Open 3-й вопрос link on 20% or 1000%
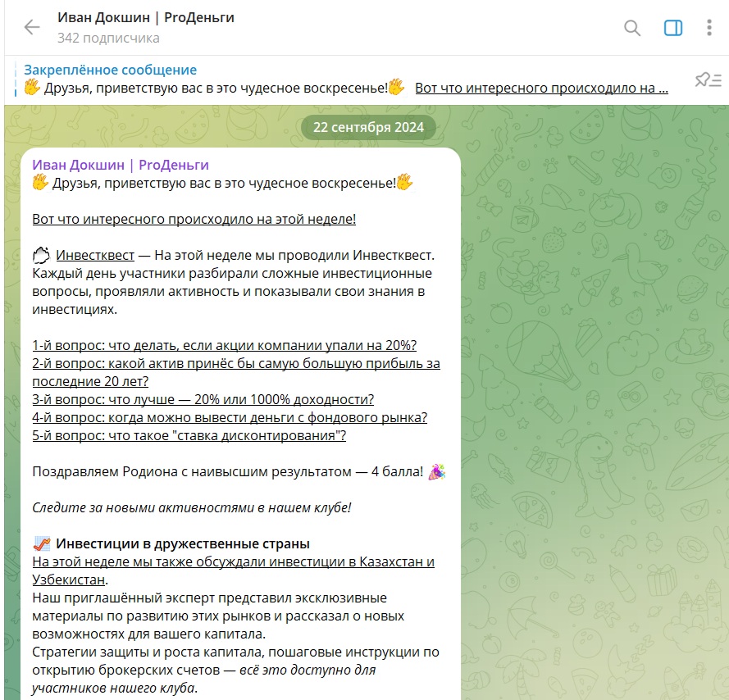 (x=203, y=399)
